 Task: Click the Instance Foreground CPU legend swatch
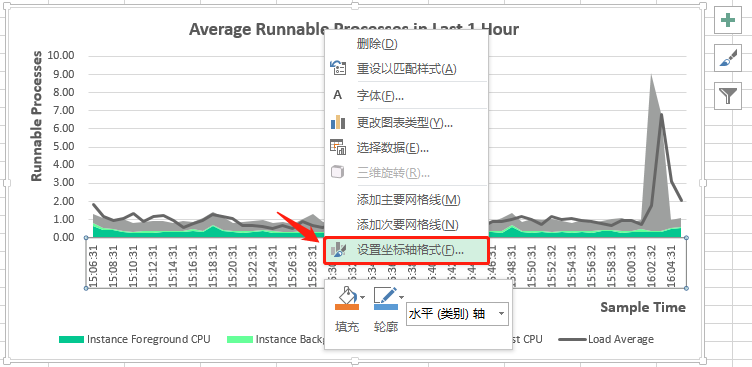pos(71,340)
